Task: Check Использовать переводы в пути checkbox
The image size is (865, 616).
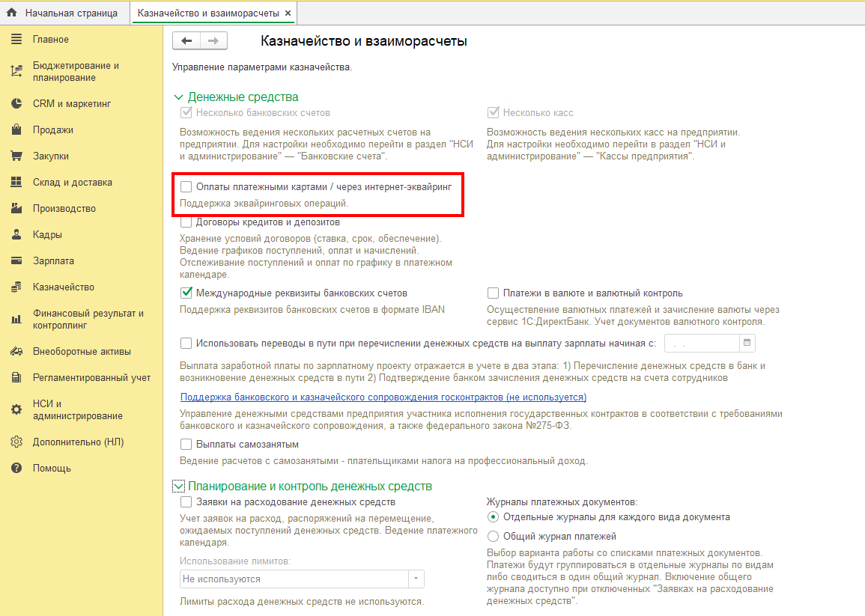Action: tap(186, 343)
